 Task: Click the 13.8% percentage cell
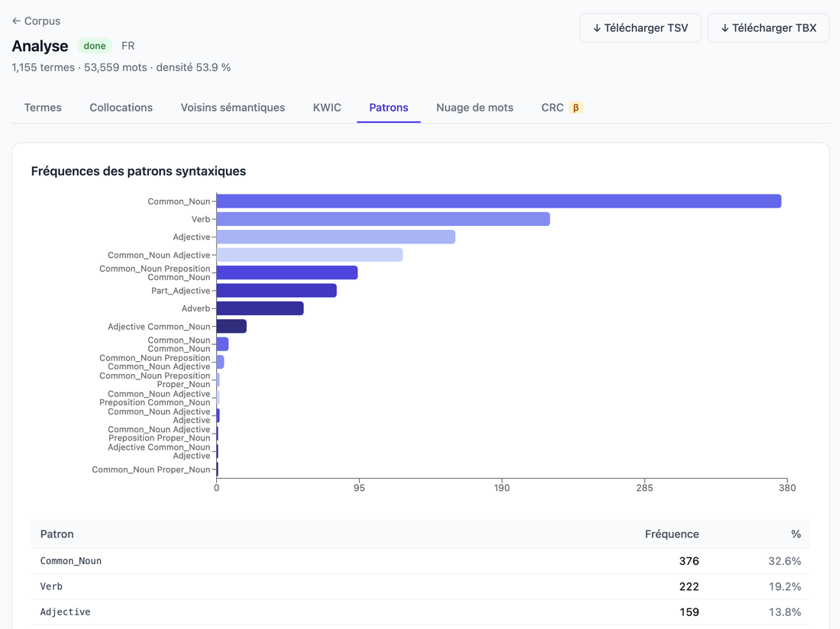(785, 612)
